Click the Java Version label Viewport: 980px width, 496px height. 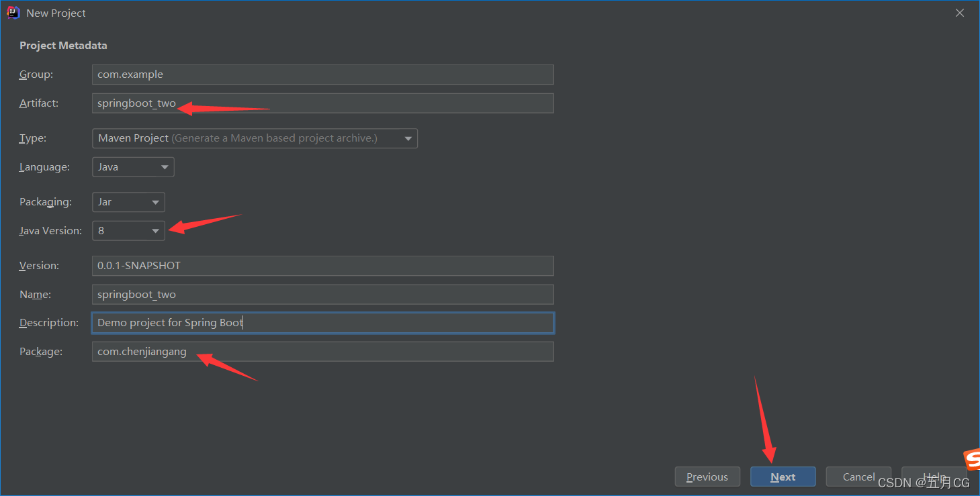coord(51,231)
